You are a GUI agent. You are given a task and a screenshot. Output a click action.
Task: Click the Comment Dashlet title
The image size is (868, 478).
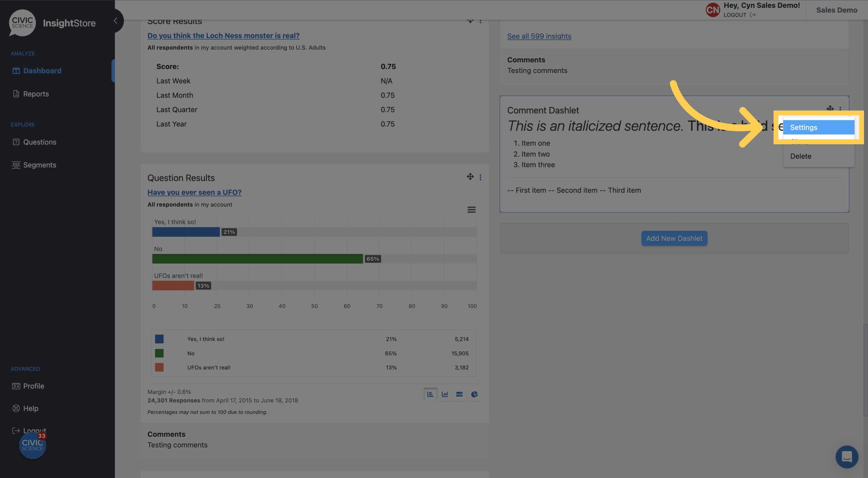543,110
